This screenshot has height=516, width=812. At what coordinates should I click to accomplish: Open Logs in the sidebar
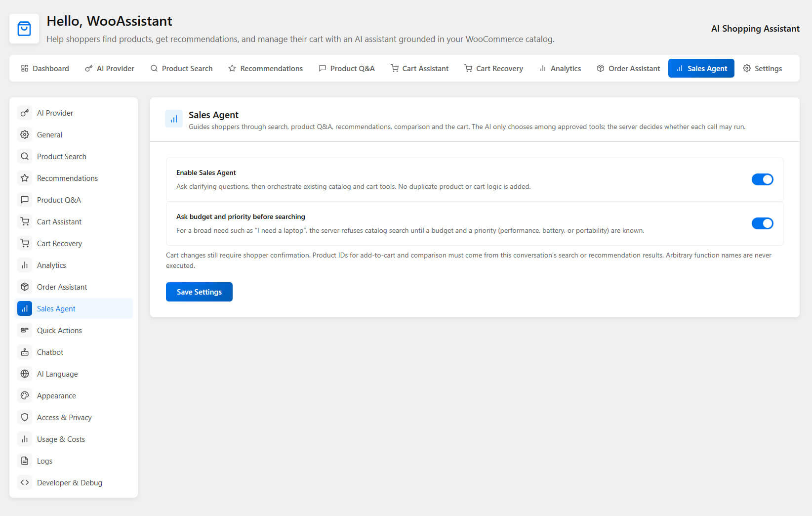75,461
